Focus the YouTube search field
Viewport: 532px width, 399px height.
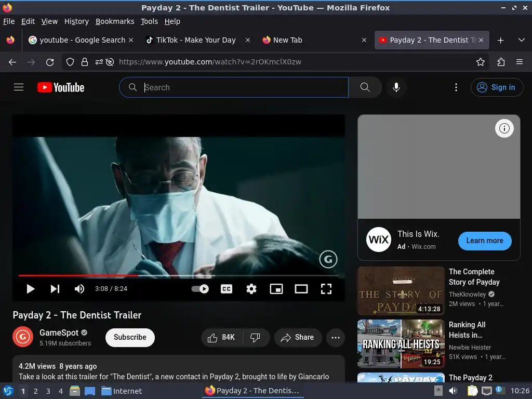pos(234,87)
